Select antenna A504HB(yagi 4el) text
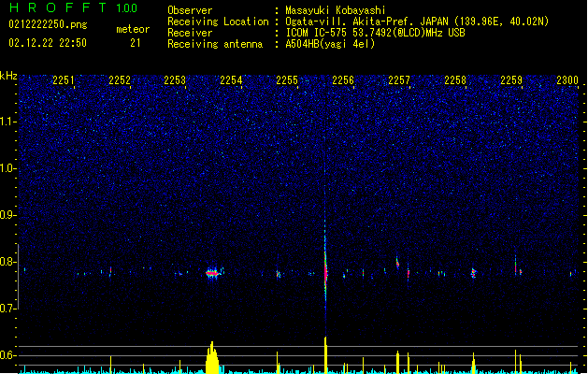 330,44
